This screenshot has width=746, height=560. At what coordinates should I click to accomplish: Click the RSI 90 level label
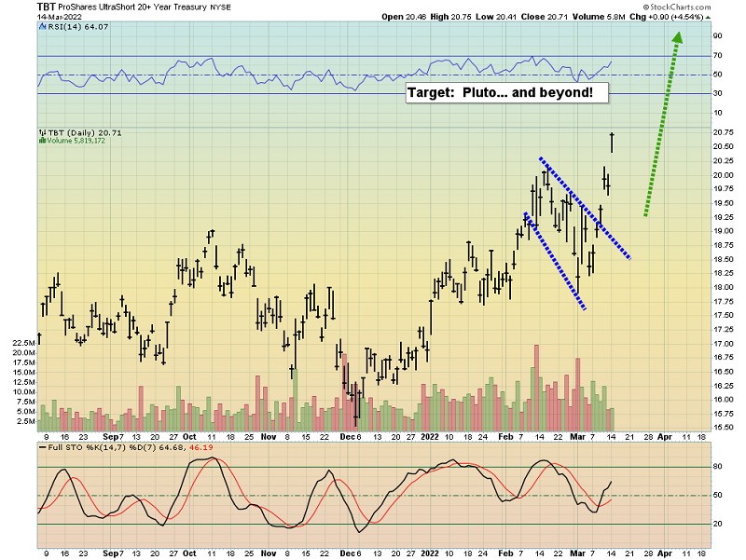pyautogui.click(x=717, y=36)
